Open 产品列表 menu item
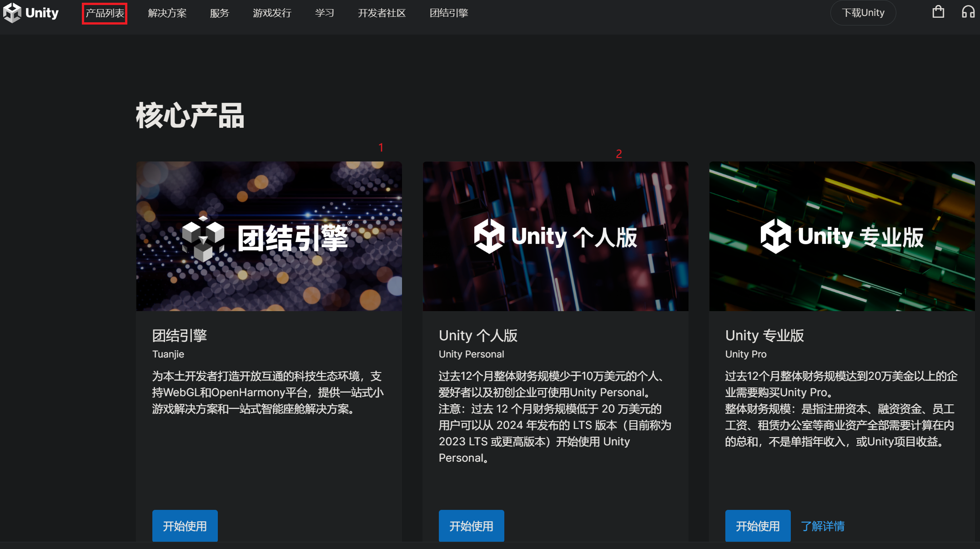Viewport: 980px width, 549px height. coord(105,13)
